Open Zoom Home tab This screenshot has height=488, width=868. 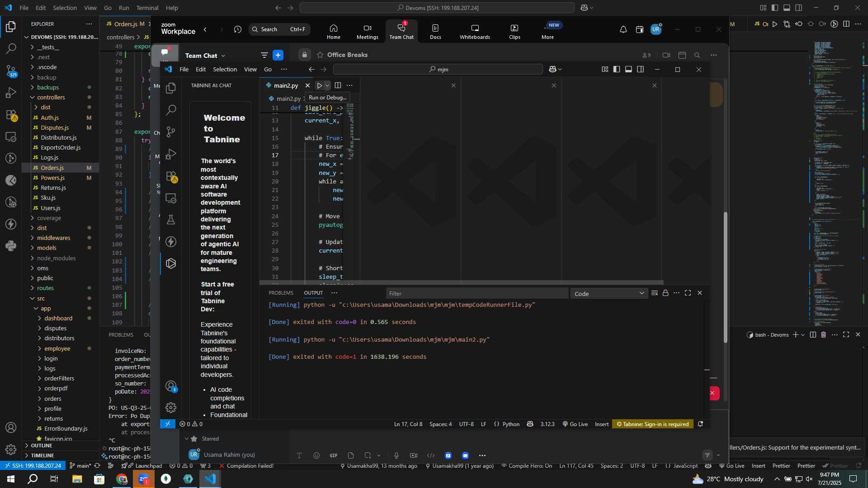334,32
